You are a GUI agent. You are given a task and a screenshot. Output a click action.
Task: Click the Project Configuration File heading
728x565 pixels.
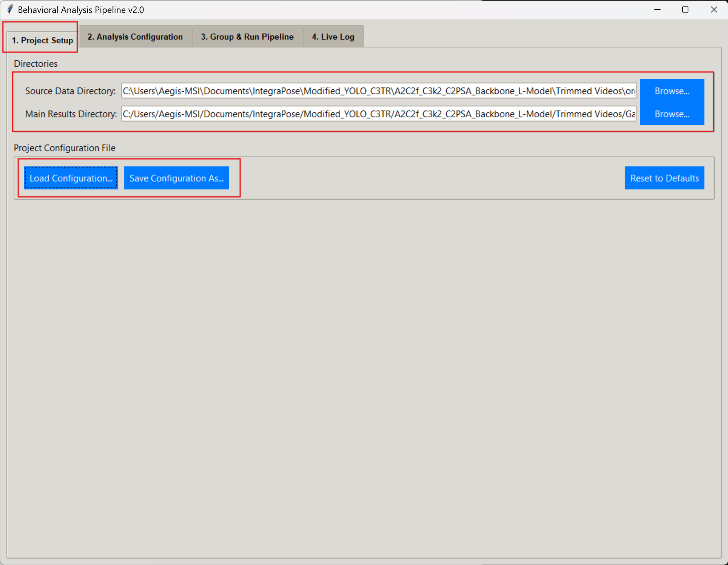(x=65, y=148)
